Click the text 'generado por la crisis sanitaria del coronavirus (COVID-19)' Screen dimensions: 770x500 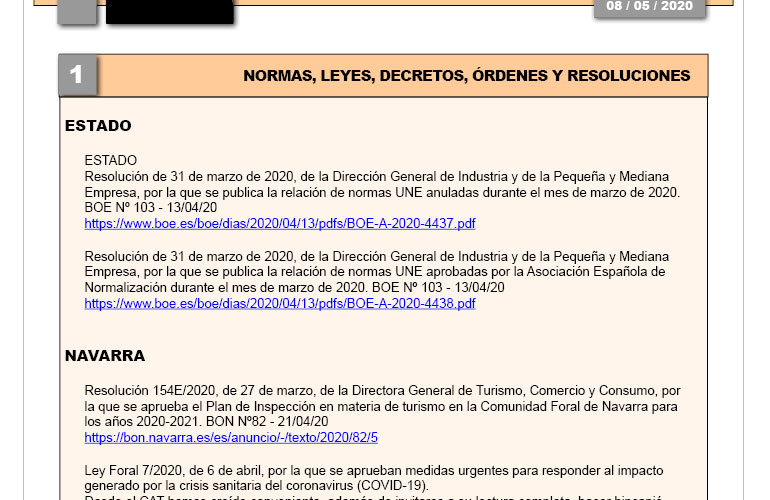coord(256,486)
